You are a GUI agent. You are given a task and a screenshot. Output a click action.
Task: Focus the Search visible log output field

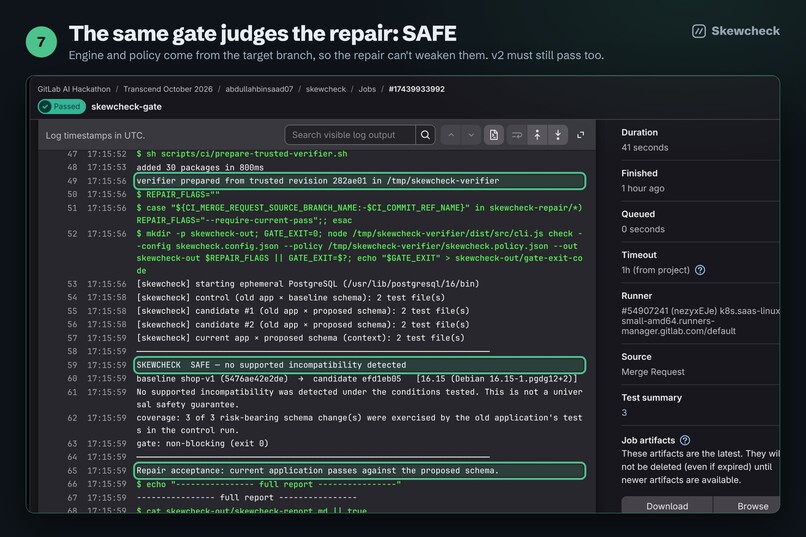coord(350,135)
